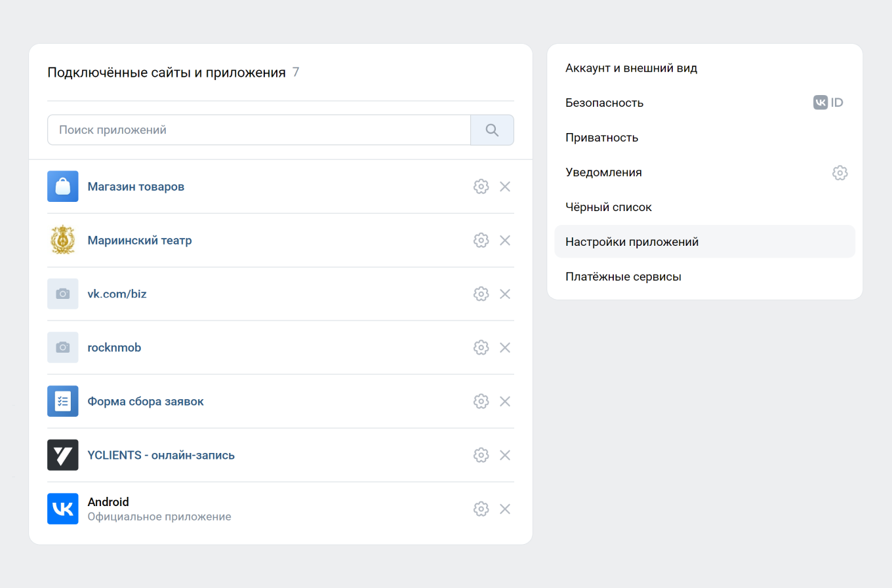The image size is (892, 588).
Task: Remove Мариинский театр with its X icon
Action: (505, 241)
